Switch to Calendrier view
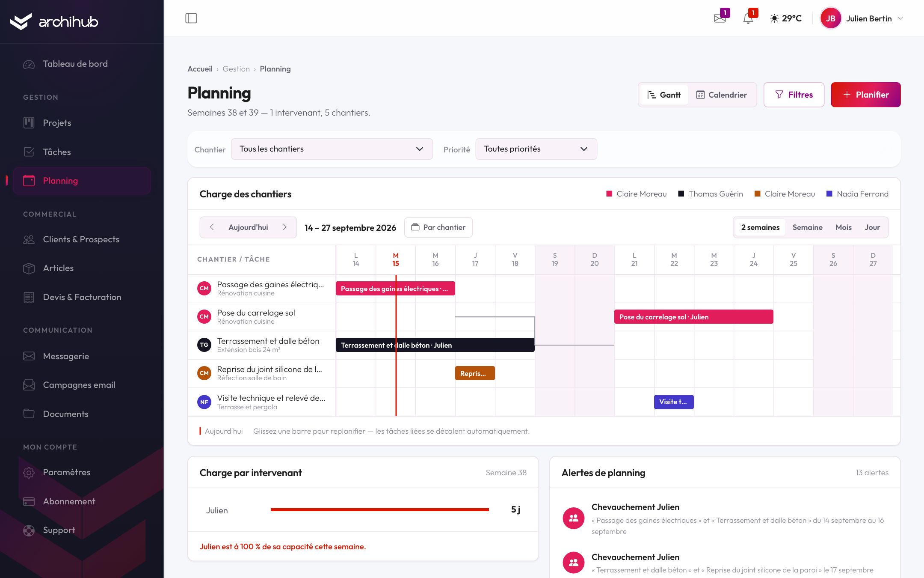 pyautogui.click(x=722, y=95)
